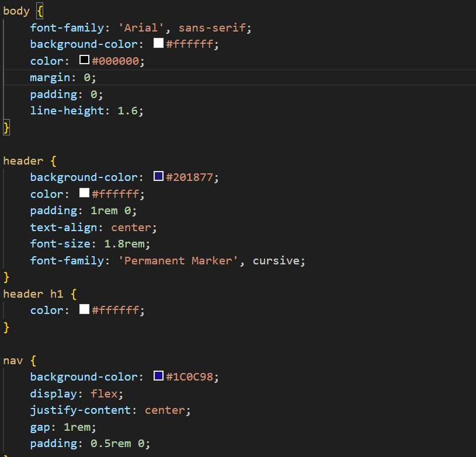Click opening brace after body selector
The height and width of the screenshot is (457, 476).
tap(40, 11)
